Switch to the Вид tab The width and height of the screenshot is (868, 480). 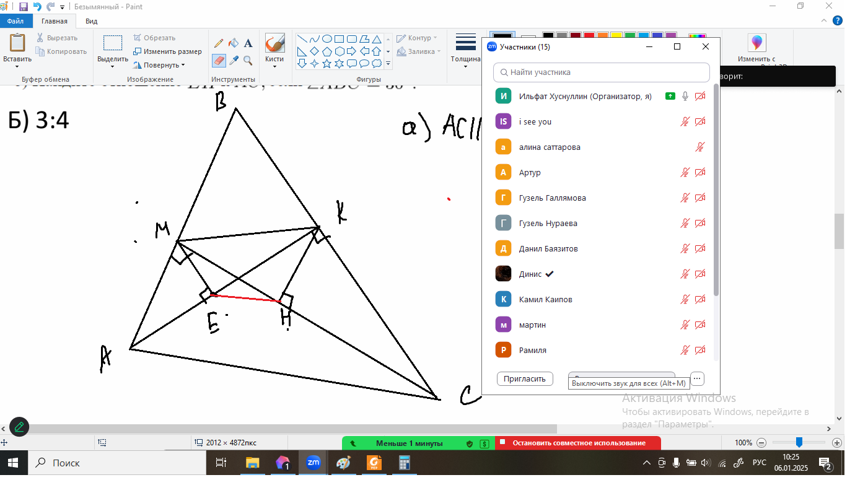[x=91, y=21]
